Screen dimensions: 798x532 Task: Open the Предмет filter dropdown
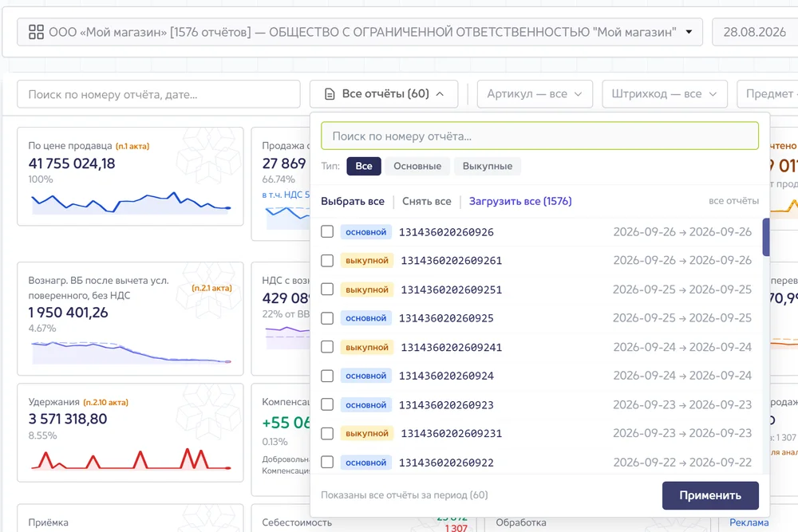pyautogui.click(x=768, y=94)
